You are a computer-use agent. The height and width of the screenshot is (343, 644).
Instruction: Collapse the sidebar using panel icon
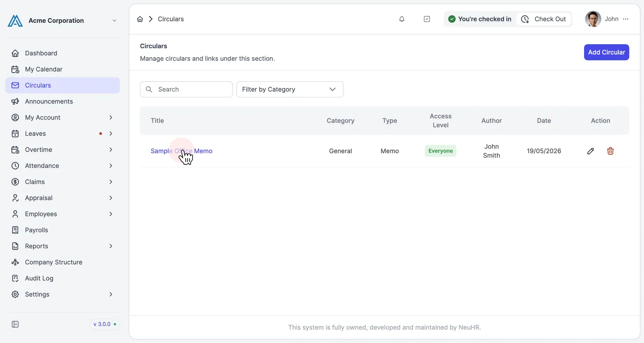pyautogui.click(x=15, y=324)
